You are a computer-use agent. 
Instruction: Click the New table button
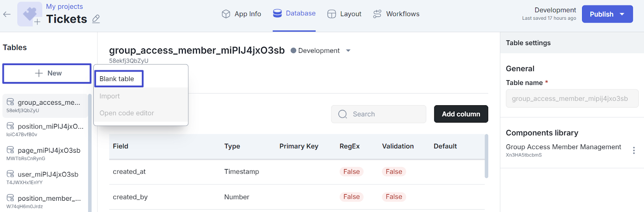47,73
